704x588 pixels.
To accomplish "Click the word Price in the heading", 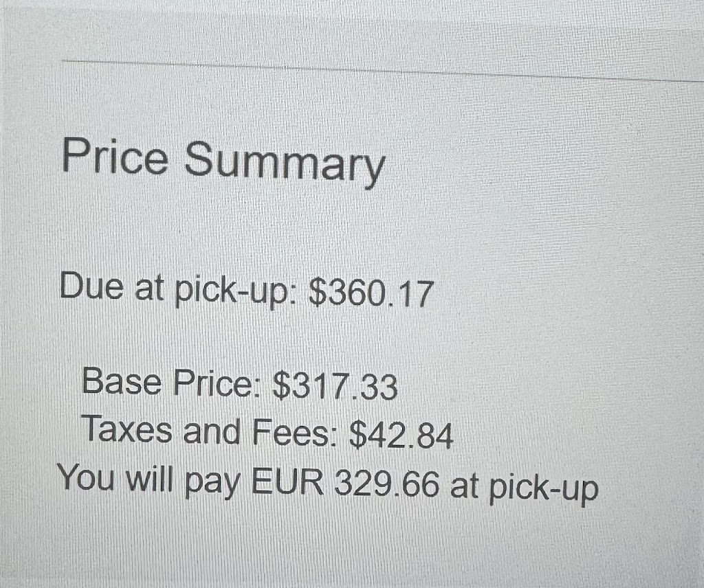I will click(x=115, y=156).
